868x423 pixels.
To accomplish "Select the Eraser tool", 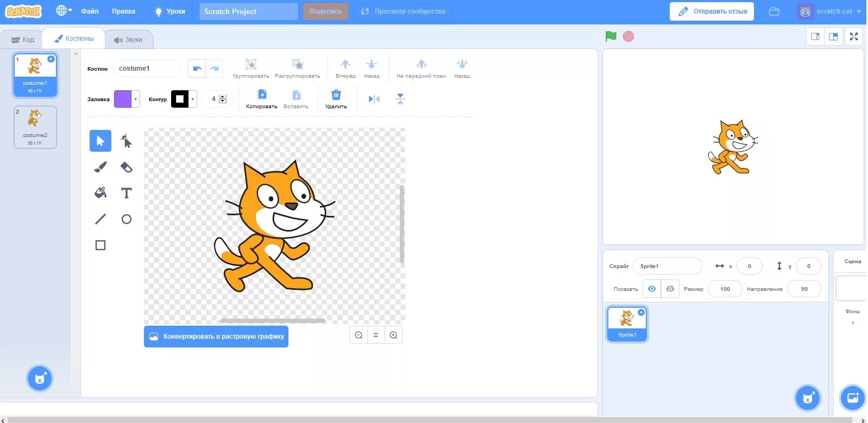I will tap(126, 167).
